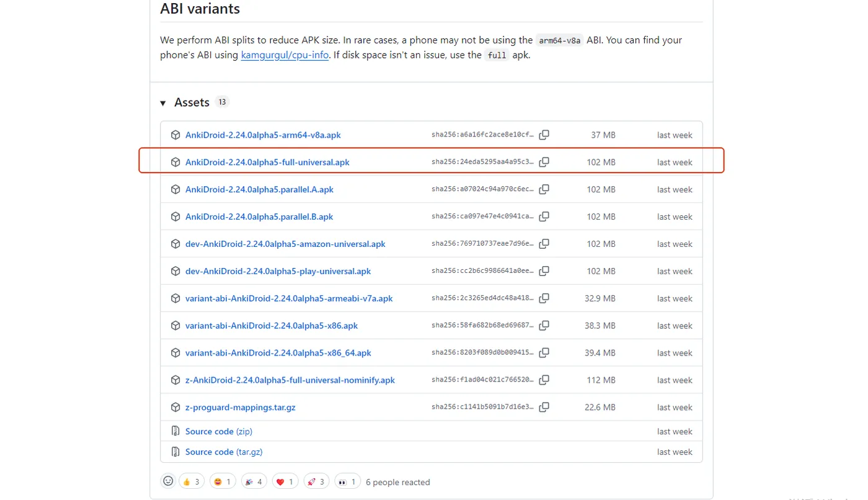Download AnkiDroid-2.24.0alpha5.parallel.B.apk

259,217
